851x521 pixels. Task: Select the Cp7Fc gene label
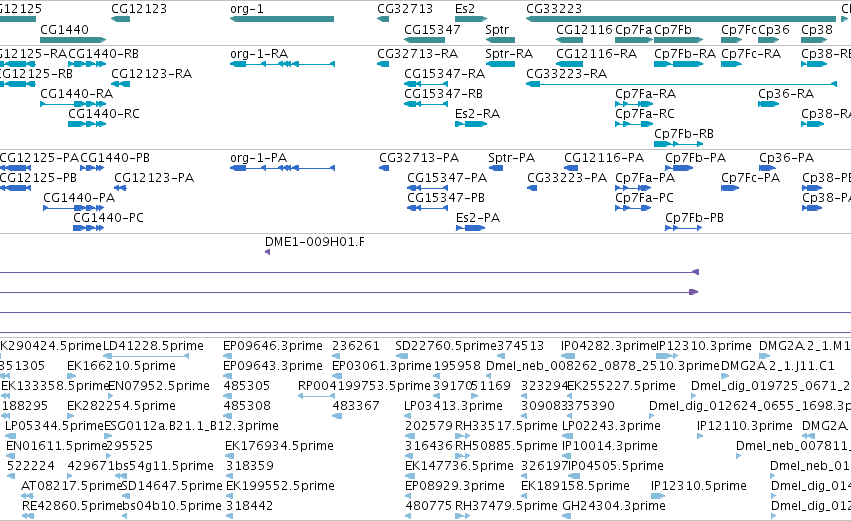739,29
